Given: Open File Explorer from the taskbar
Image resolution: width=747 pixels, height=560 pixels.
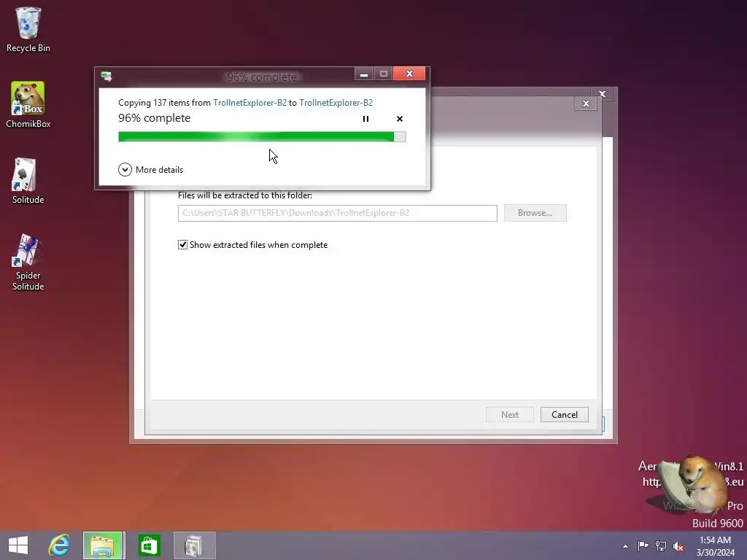Looking at the screenshot, I should tap(104, 545).
